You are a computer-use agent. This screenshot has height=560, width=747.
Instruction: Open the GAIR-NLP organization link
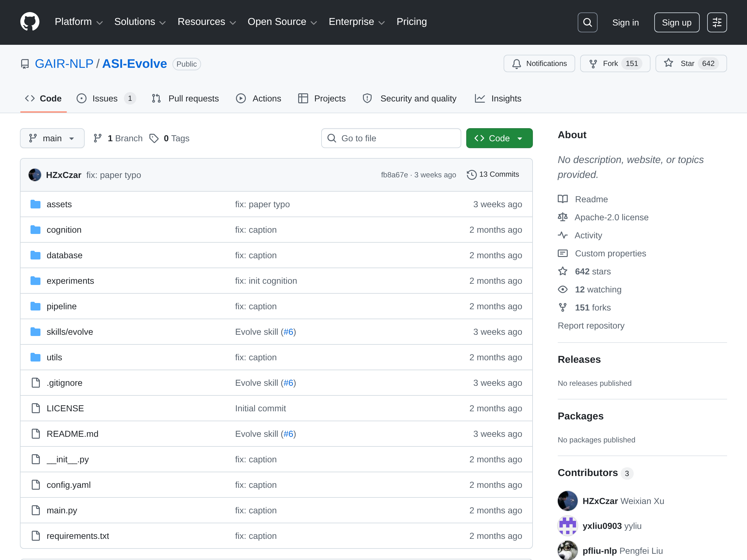tap(64, 64)
